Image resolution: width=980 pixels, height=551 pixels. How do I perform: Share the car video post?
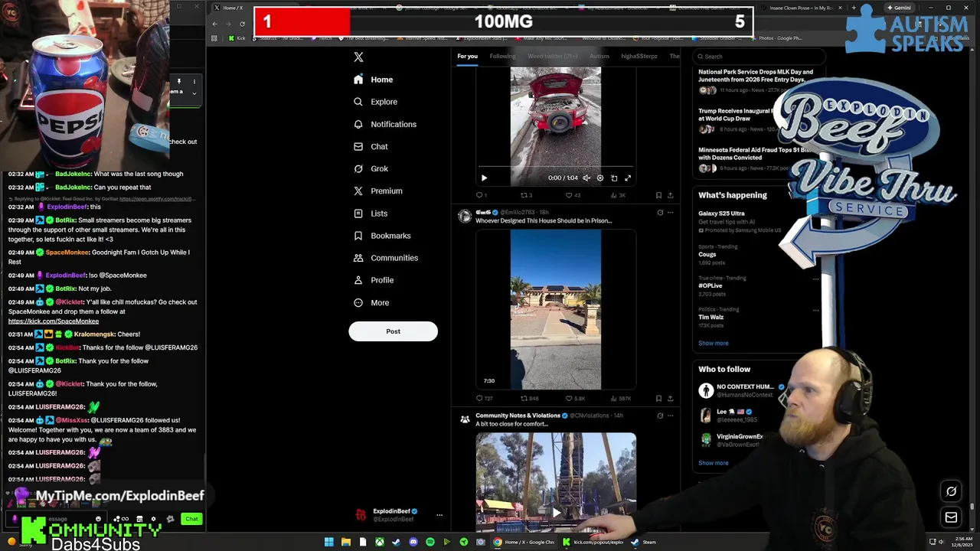[x=671, y=195]
